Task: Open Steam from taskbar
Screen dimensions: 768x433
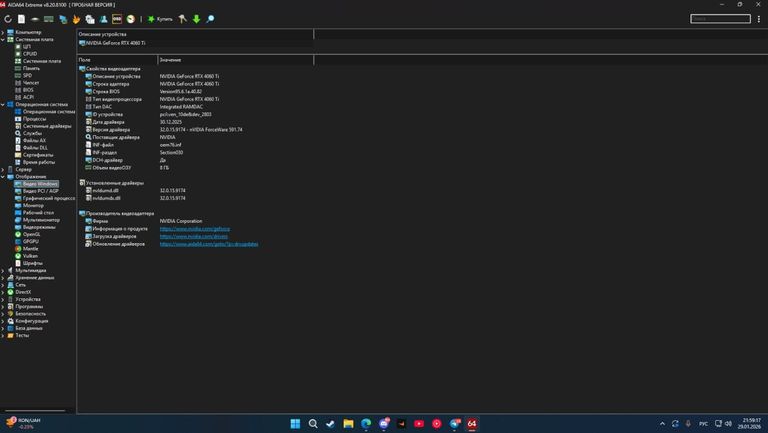Action: pos(330,424)
